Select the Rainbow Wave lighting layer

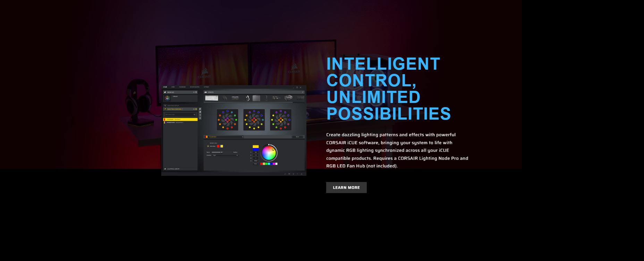click(x=180, y=123)
